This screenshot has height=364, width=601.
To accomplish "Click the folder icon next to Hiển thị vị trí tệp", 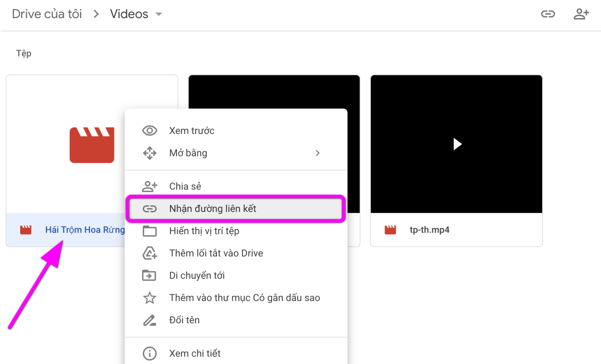I will [149, 231].
